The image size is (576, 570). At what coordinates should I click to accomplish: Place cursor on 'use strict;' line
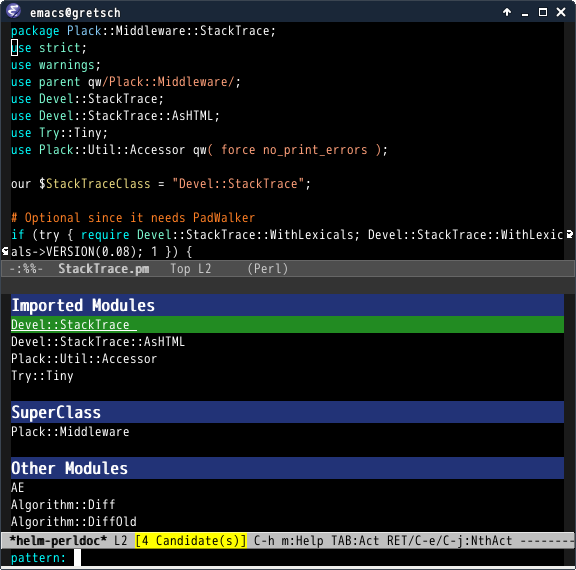click(x=49, y=48)
